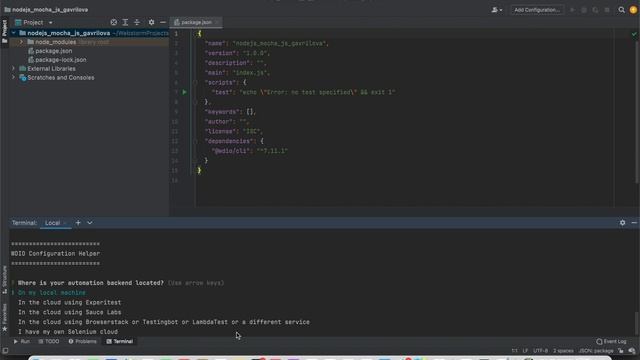Click 'On my local machine' option
The width and height of the screenshot is (640, 360).
(52, 293)
